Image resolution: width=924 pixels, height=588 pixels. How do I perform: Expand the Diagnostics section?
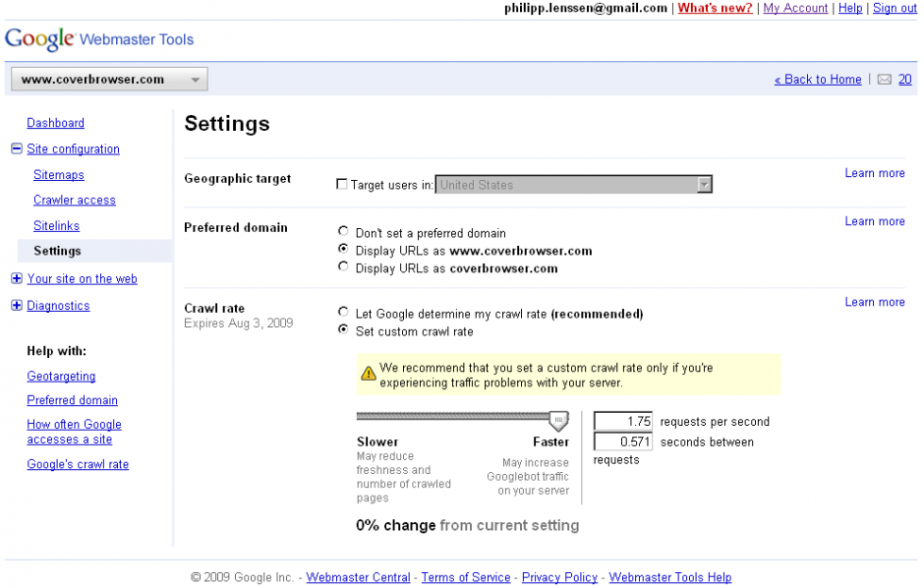click(17, 305)
